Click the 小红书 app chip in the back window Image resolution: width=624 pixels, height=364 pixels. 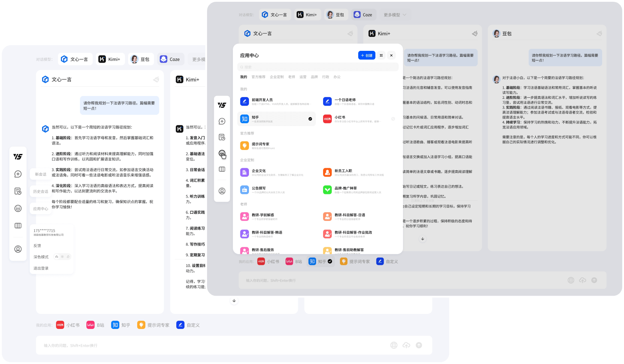coord(68,325)
